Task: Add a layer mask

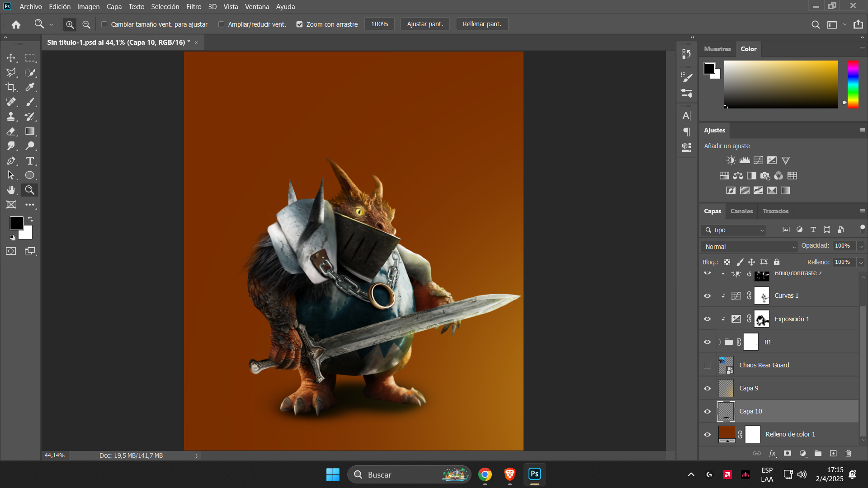Action: [x=788, y=453]
